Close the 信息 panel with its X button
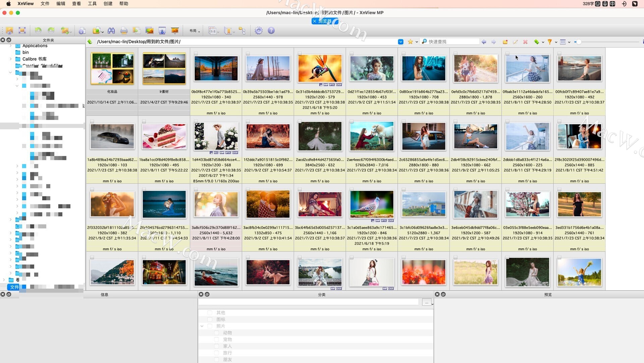 click(3, 294)
